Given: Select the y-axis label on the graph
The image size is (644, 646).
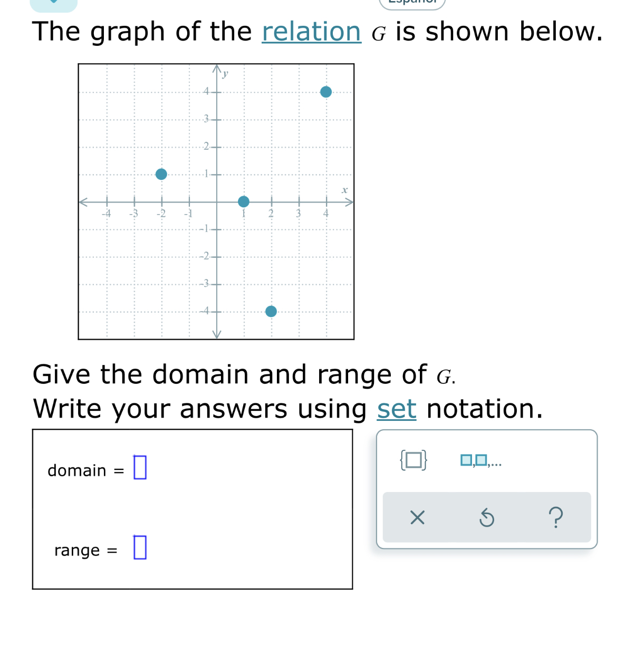Looking at the screenshot, I should pos(226,73).
